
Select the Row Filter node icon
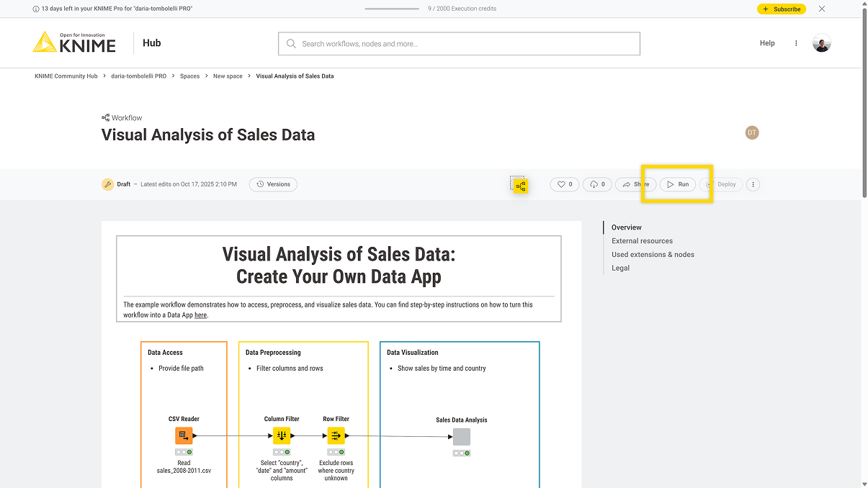[336, 435]
